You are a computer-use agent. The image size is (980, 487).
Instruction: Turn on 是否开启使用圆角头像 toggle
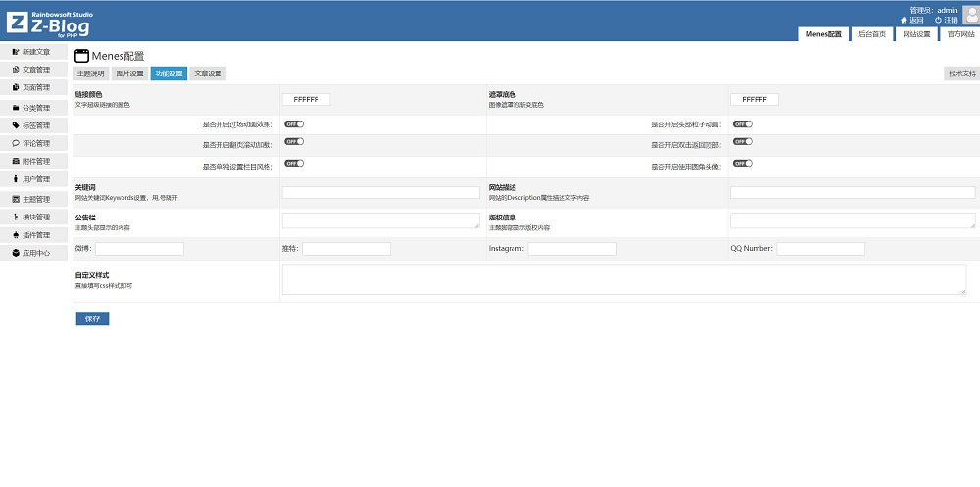(x=742, y=164)
